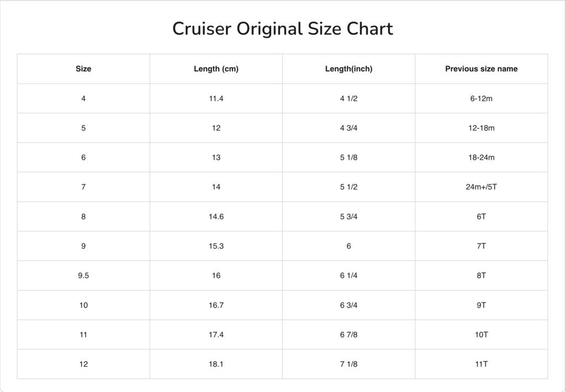The image size is (565, 392).
Task: Select the 7T previous size cell
Action: (481, 246)
